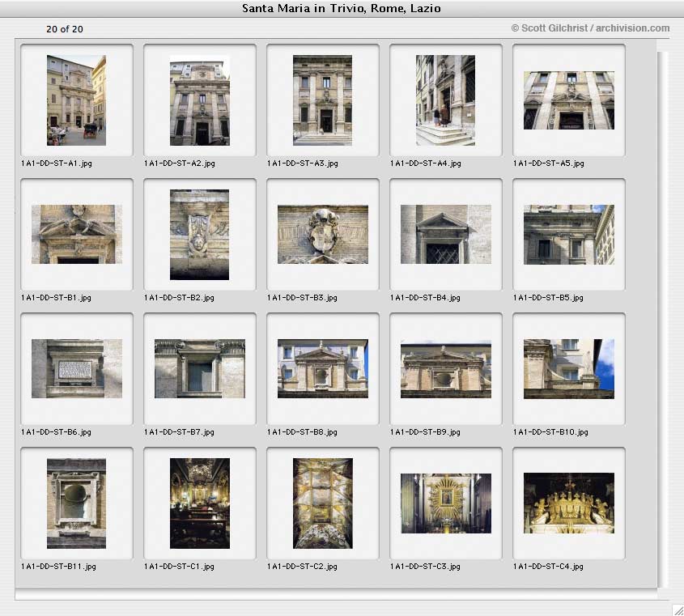Open thumbnail 1A1-DD-ST-B10.jpg with blue sky

pyautogui.click(x=569, y=369)
